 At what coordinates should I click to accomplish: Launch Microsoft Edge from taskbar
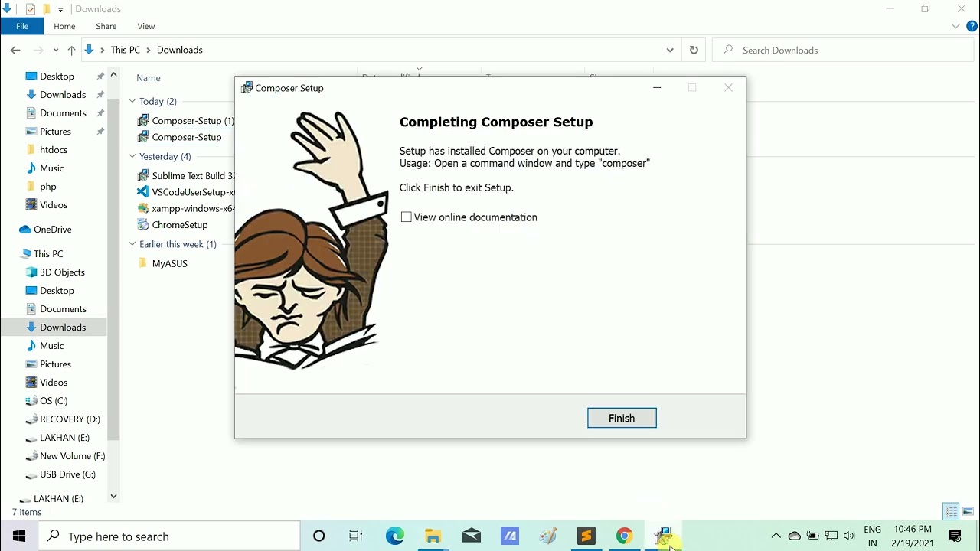395,536
